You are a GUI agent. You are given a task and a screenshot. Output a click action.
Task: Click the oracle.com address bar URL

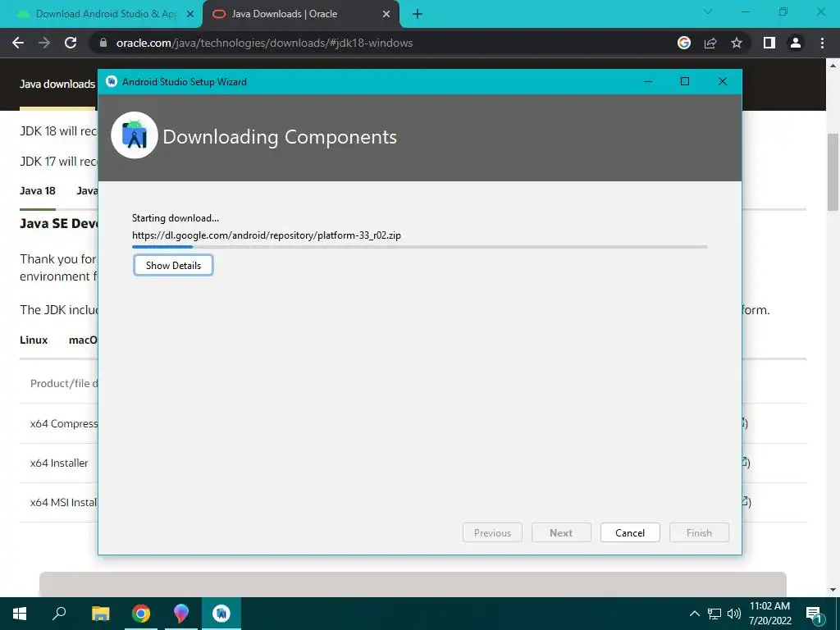click(x=264, y=43)
